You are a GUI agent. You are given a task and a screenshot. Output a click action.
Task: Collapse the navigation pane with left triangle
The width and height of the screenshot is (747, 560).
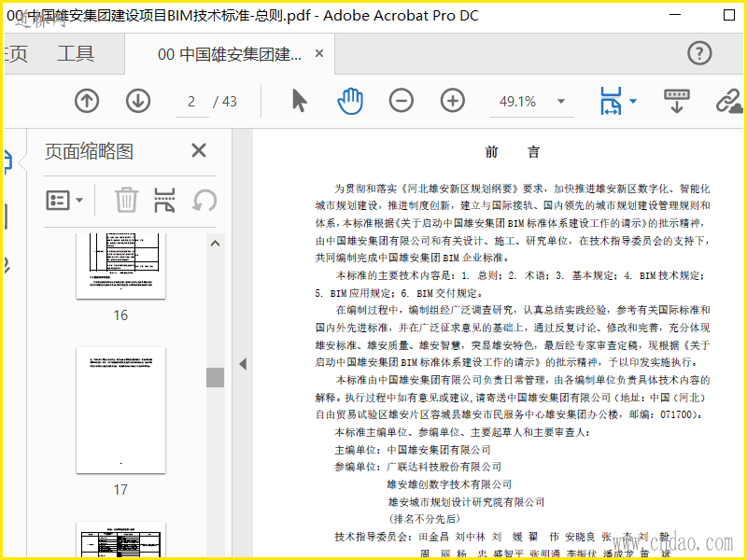click(243, 364)
